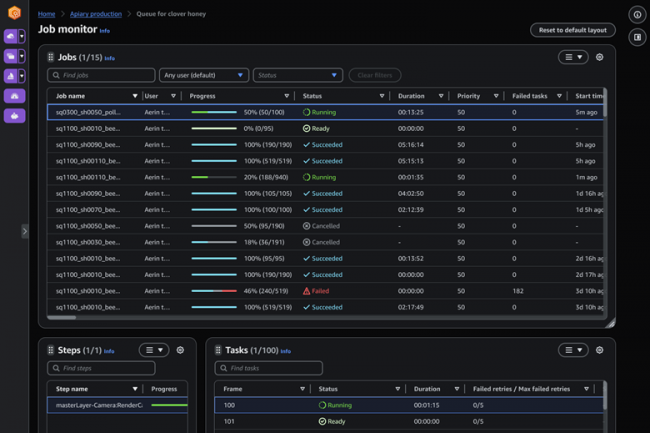Open Tasks panel settings gear
The height and width of the screenshot is (433, 650).
tap(600, 350)
